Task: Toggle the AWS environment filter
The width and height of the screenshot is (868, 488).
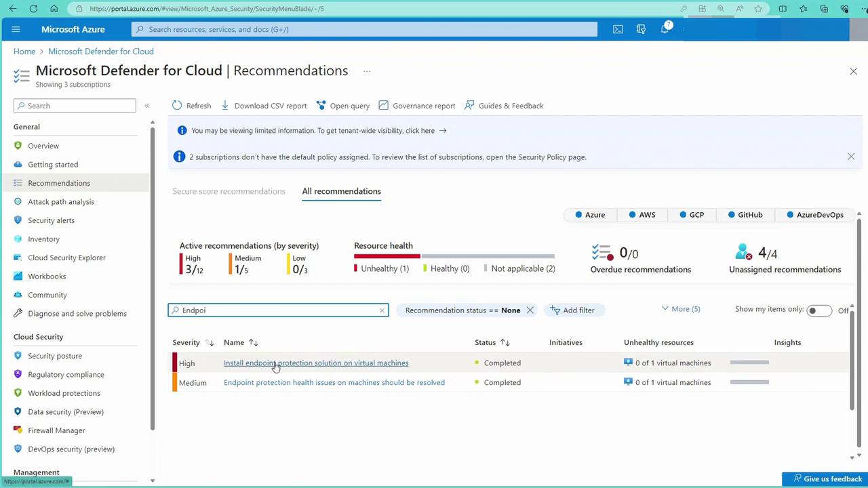Action: (642, 215)
